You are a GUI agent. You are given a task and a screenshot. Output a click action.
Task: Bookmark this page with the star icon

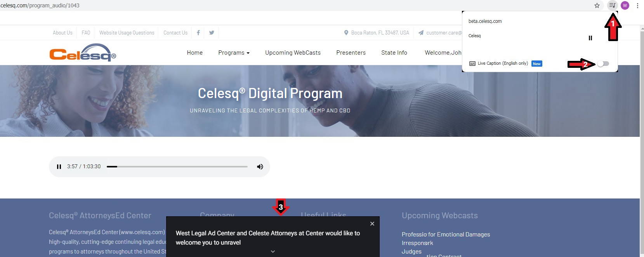coord(597,5)
